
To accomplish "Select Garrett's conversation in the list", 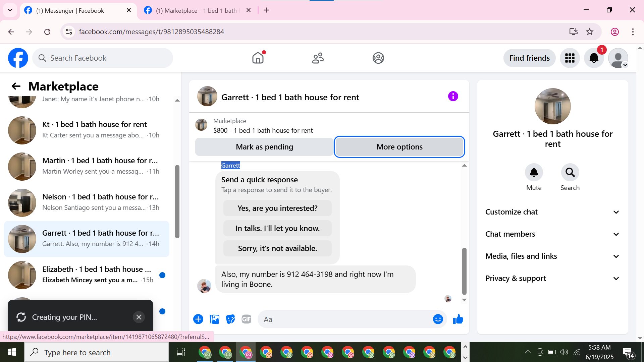I will [x=87, y=239].
